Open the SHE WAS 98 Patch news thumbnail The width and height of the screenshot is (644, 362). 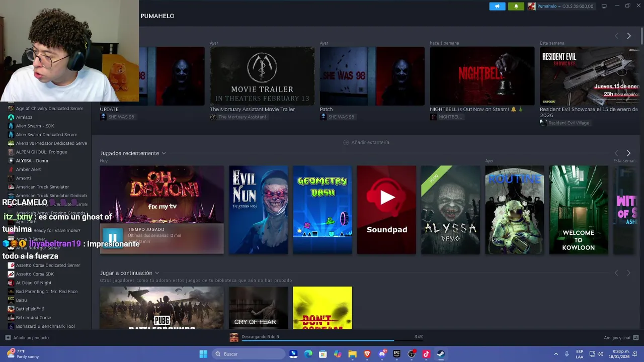coord(372,76)
